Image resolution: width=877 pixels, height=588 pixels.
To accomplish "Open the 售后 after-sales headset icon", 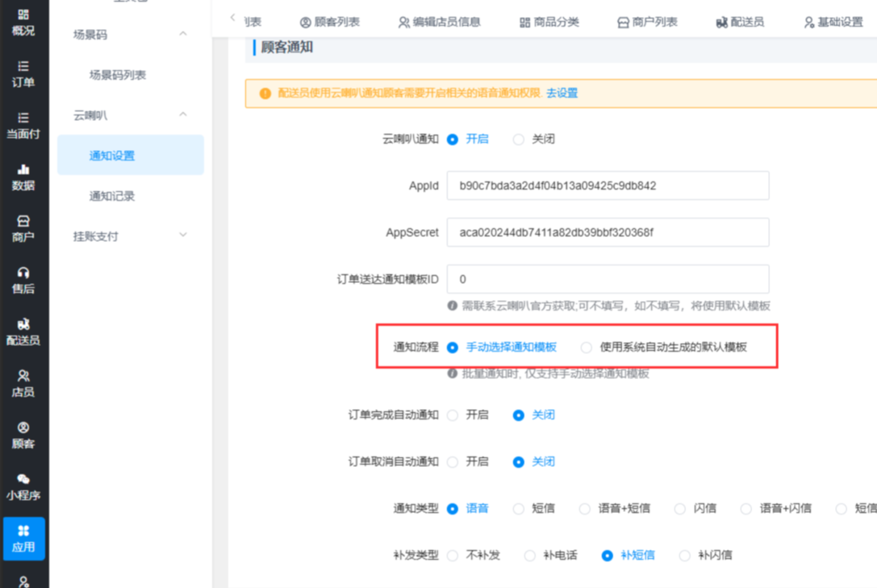I will point(23,280).
